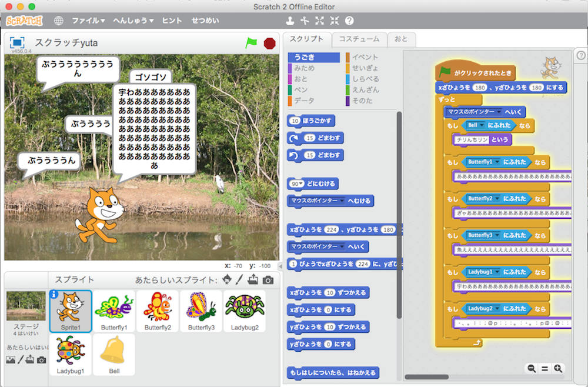The image size is (588, 387).
Task: Start the project with the green flag above the stage
Action: [251, 43]
